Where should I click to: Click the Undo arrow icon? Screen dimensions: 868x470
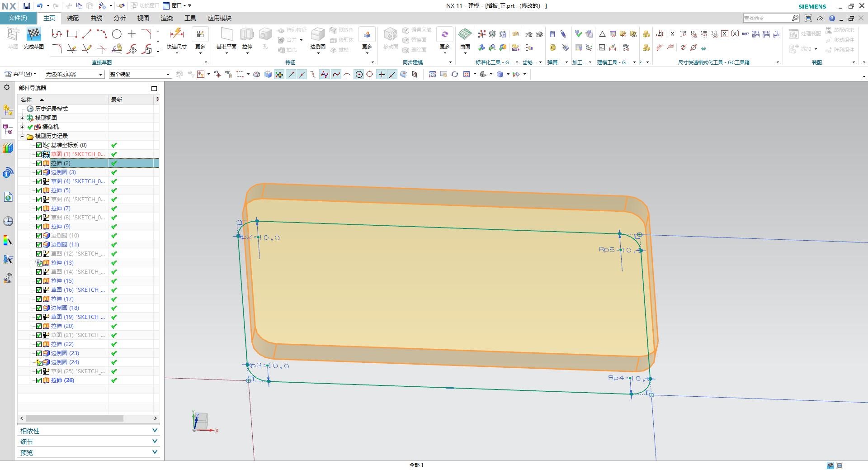pyautogui.click(x=40, y=6)
